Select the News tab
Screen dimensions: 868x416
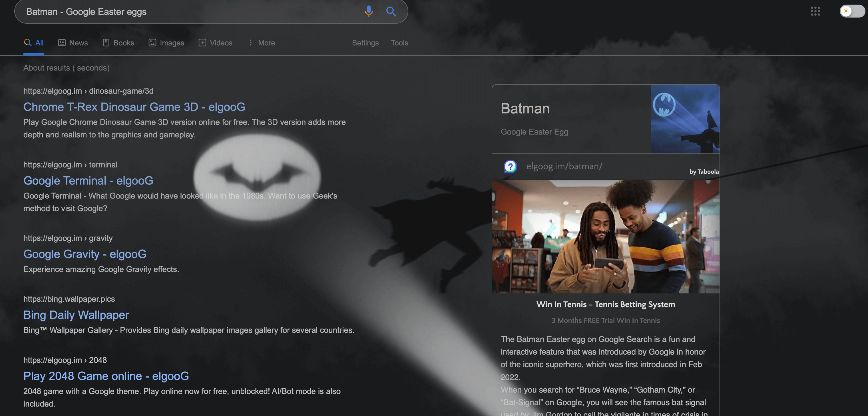pos(77,43)
